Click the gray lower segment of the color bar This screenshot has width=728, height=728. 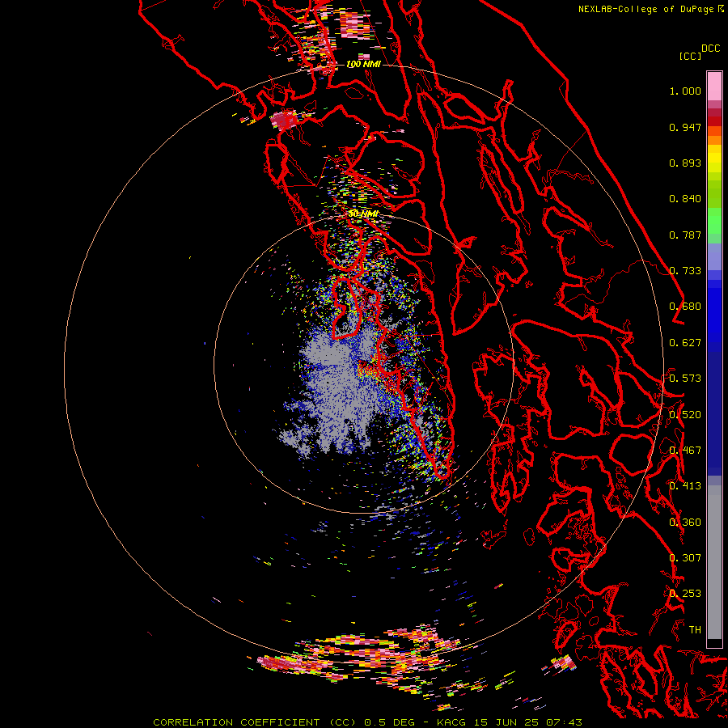714,566
